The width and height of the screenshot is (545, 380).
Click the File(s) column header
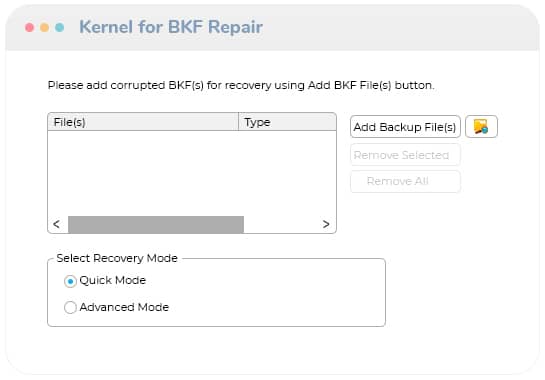(143, 122)
